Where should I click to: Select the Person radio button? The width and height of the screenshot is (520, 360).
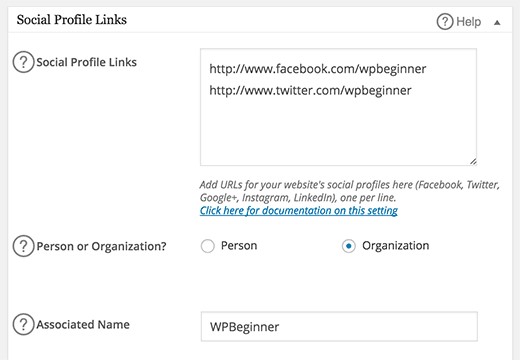pos(208,246)
